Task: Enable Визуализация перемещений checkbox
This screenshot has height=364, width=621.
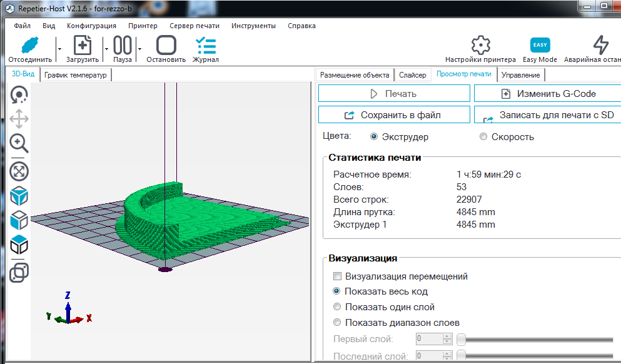Action: coord(338,276)
